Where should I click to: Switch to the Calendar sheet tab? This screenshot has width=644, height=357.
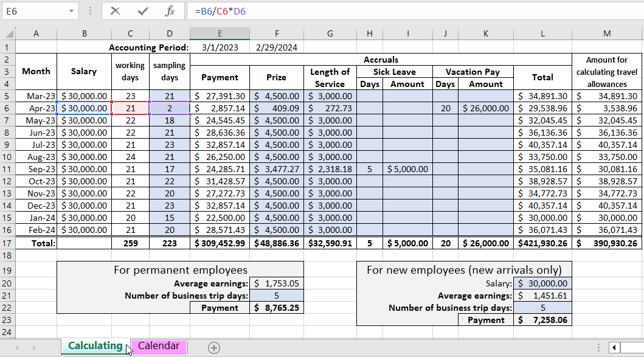pos(159,346)
